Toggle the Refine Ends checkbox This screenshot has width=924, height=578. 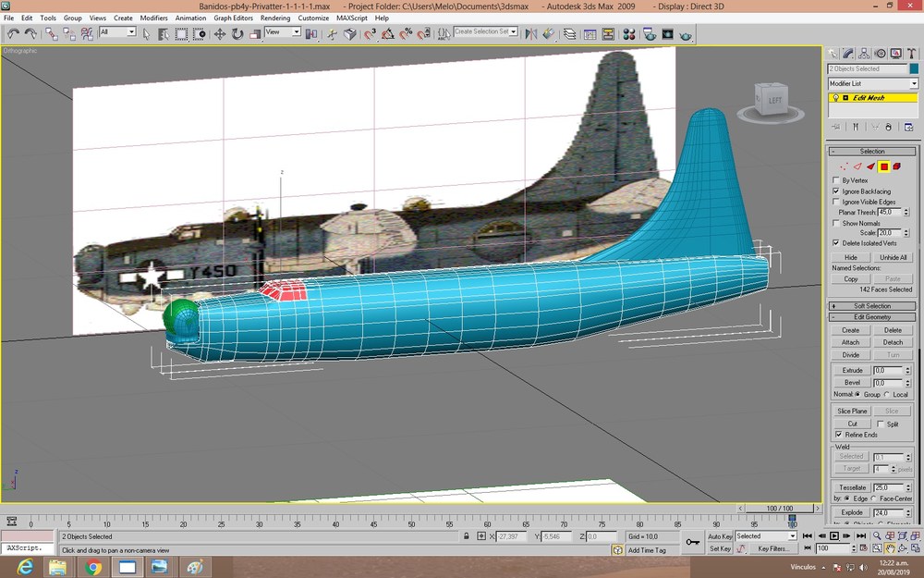pos(839,435)
